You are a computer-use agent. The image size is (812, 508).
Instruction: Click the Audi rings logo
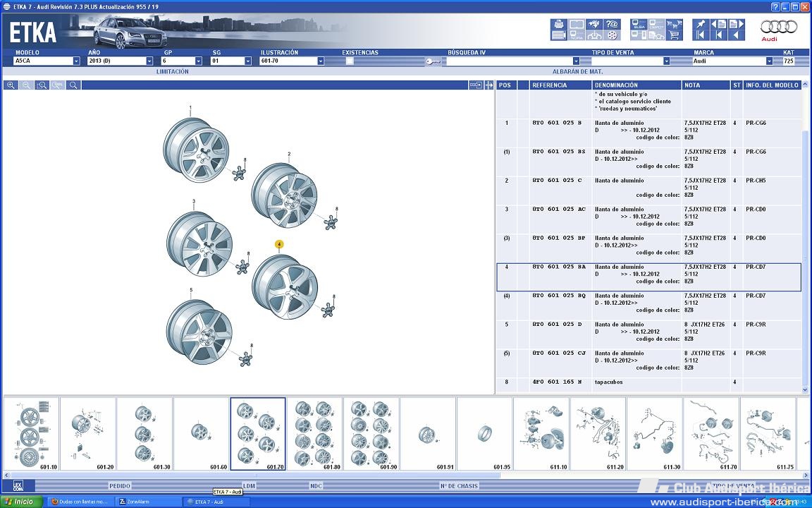point(778,27)
